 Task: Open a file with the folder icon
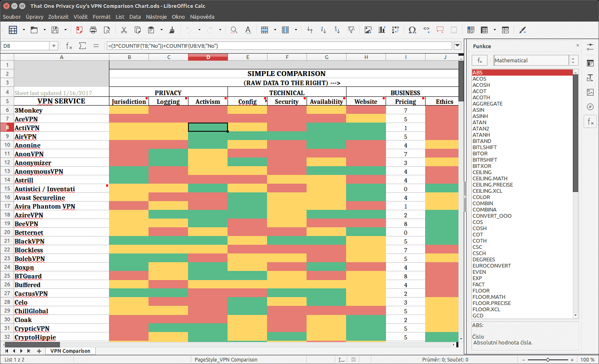tap(34, 30)
